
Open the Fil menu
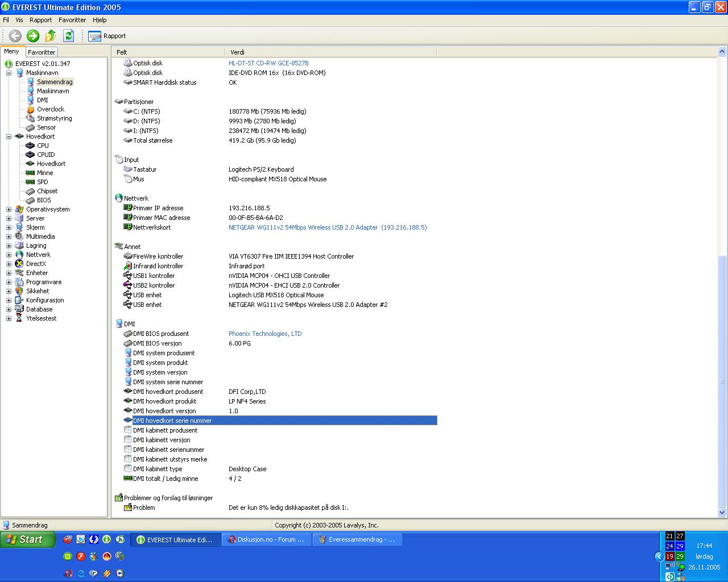6,20
